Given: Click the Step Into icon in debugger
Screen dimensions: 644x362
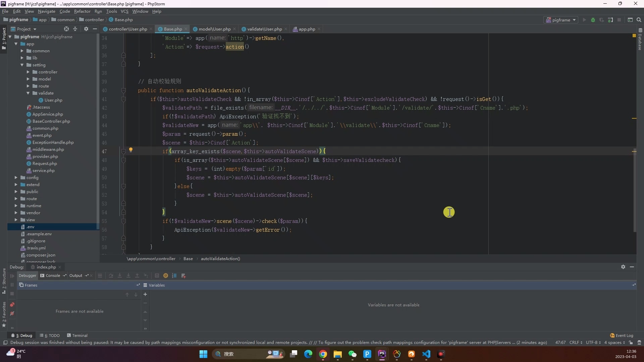Looking at the screenshot, I should (120, 276).
